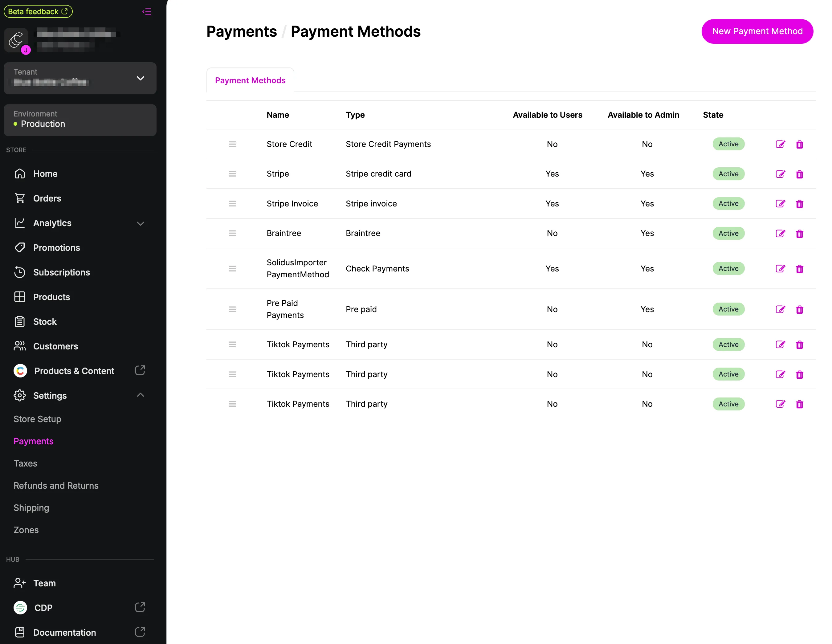Image resolution: width=832 pixels, height=644 pixels.
Task: Open the Orders cart icon
Action: pos(20,198)
